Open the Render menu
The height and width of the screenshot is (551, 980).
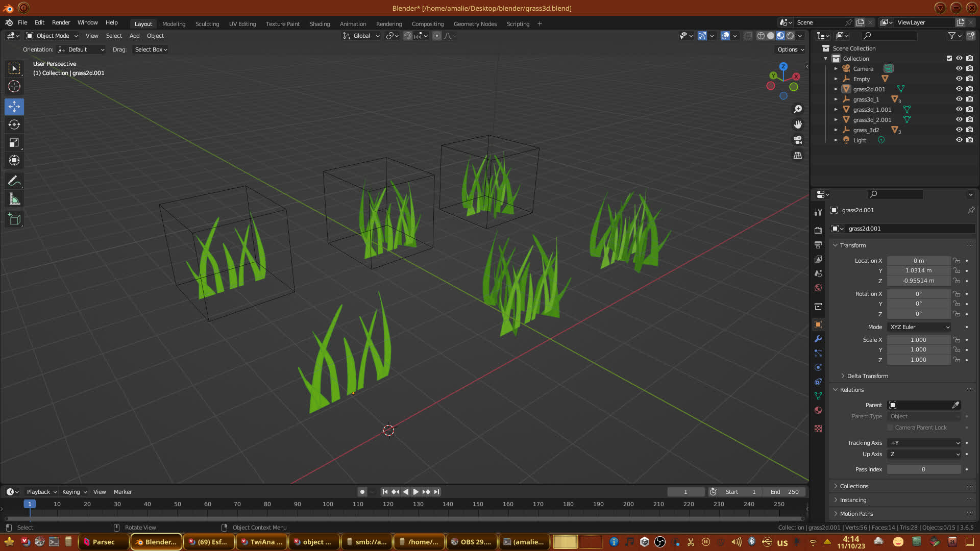click(61, 22)
